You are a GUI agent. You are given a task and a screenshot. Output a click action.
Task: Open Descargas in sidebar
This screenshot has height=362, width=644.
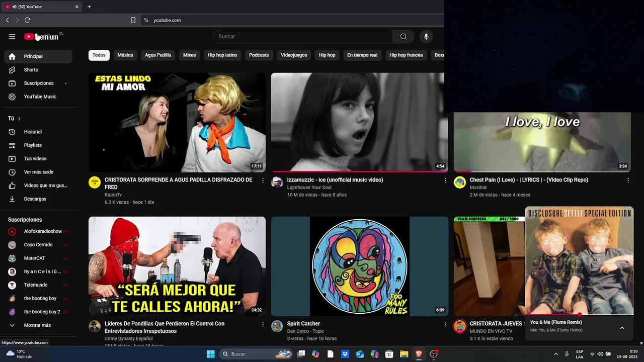point(38,199)
